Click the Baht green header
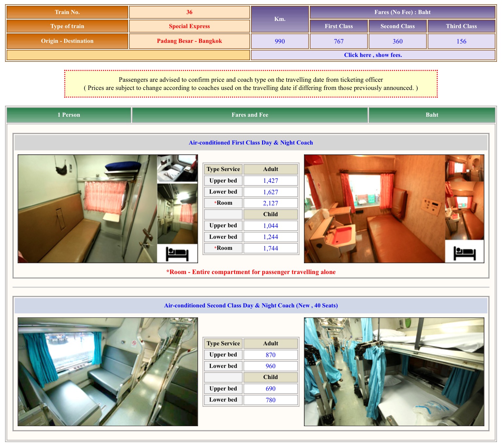Viewport: 502px width, 448px height. click(x=432, y=115)
